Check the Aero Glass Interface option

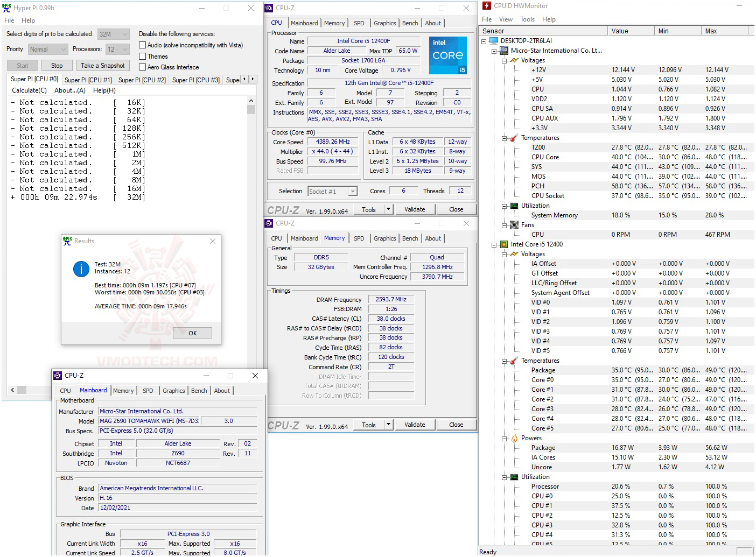tap(143, 67)
